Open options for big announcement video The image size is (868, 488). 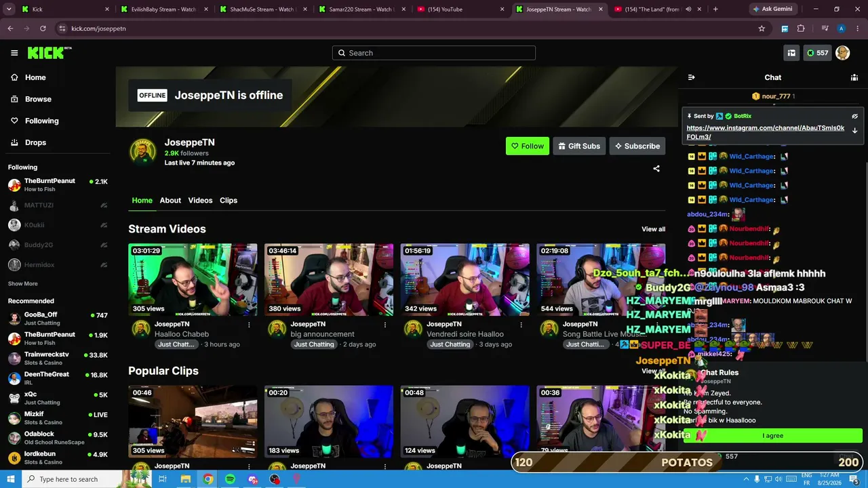(385, 325)
